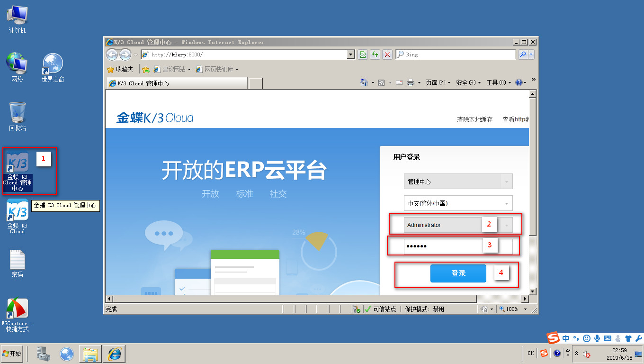Click the password input field
Screen dimensions: 644x364
coord(458,246)
